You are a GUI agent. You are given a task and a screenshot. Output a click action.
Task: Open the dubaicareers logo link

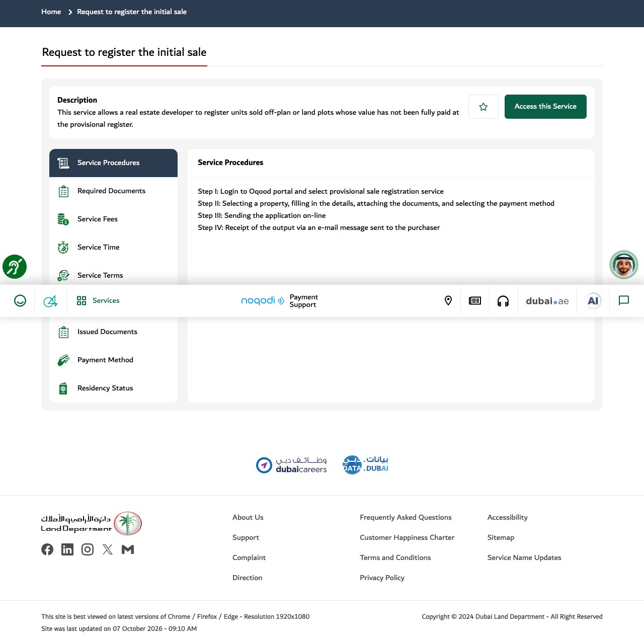(291, 465)
